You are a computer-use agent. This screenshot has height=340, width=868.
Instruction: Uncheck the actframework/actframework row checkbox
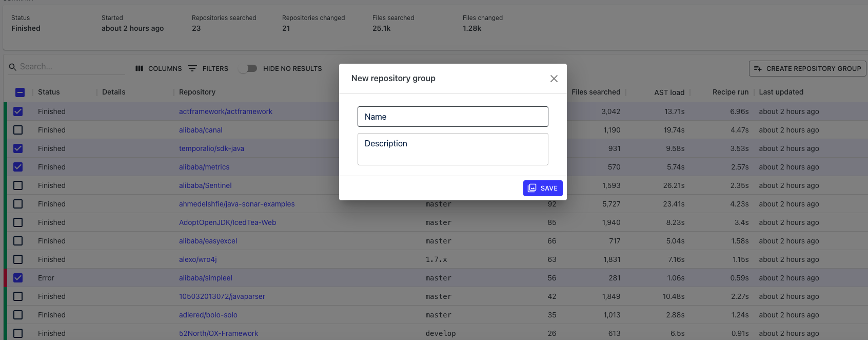point(18,111)
